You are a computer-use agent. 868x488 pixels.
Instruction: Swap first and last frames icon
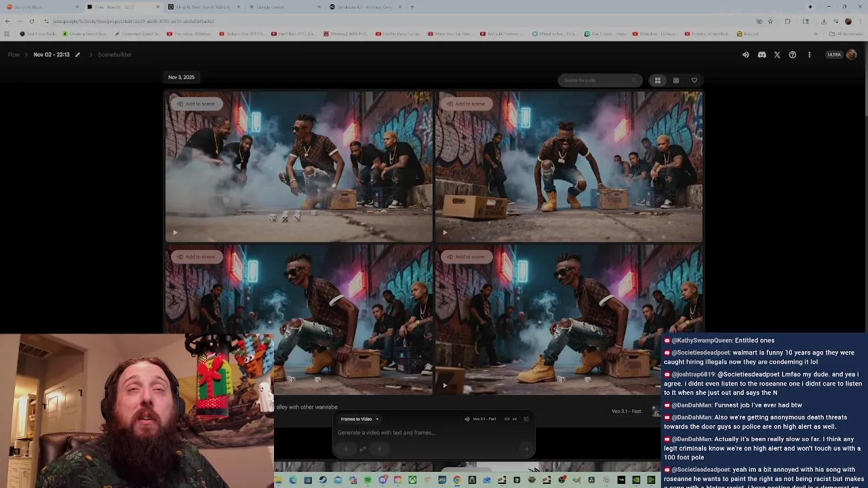pos(363,449)
